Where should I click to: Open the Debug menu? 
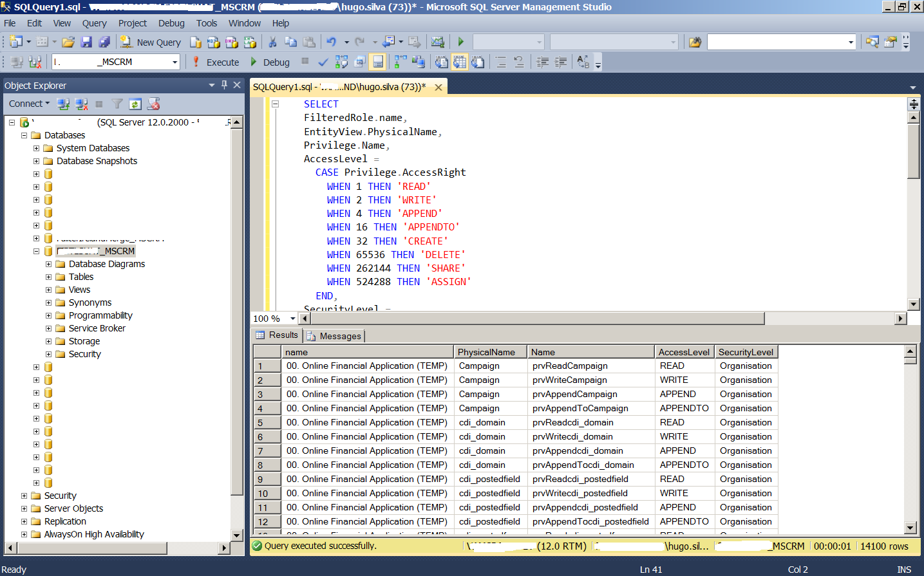tap(171, 23)
